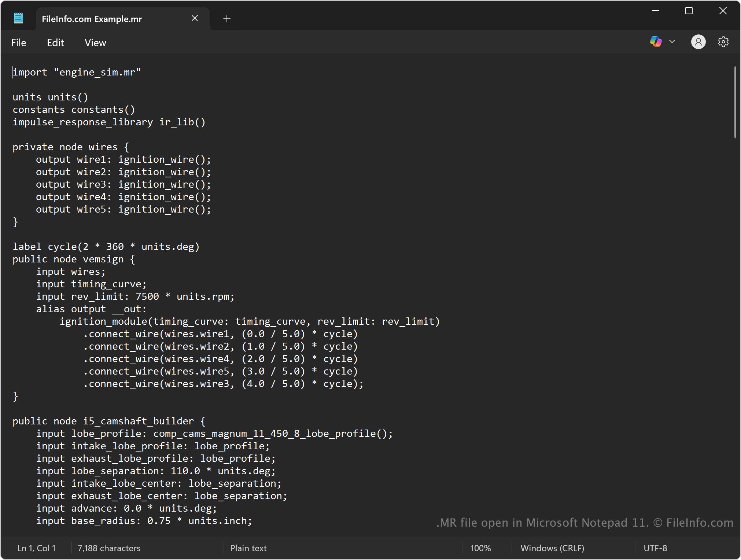The image size is (741, 560).
Task: Click the Plain text status indicator
Action: coord(248,548)
